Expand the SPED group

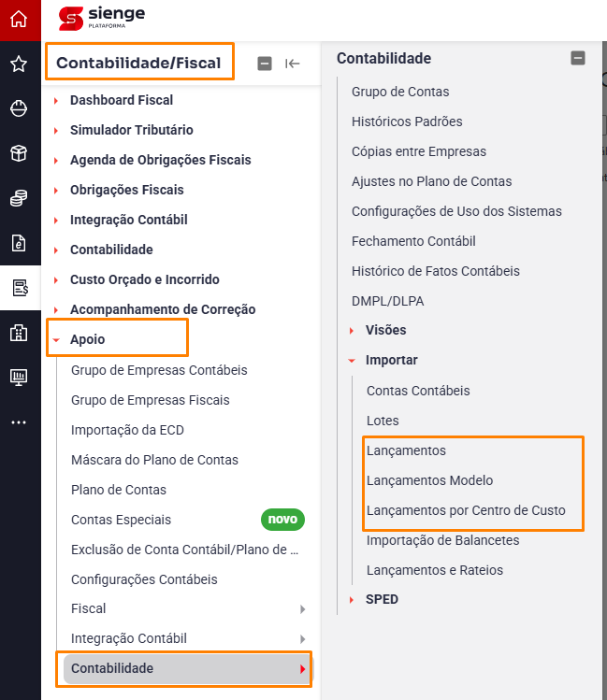click(x=382, y=600)
